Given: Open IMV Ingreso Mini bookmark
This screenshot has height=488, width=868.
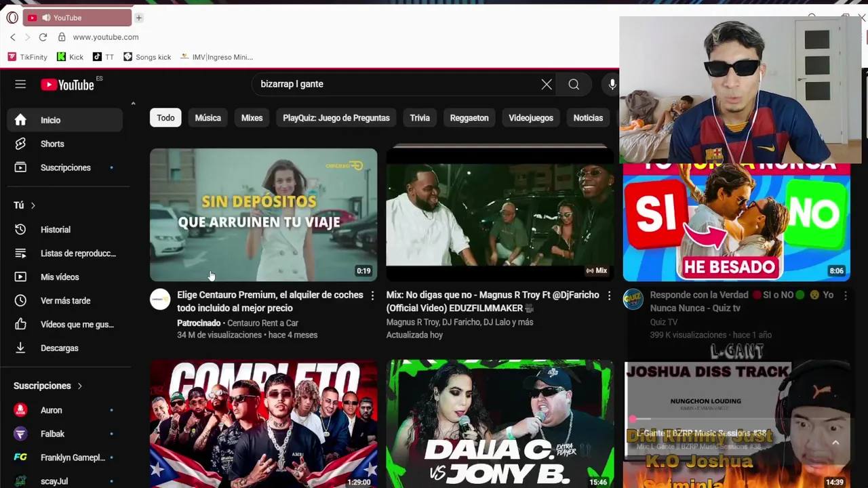Looking at the screenshot, I should (x=216, y=57).
